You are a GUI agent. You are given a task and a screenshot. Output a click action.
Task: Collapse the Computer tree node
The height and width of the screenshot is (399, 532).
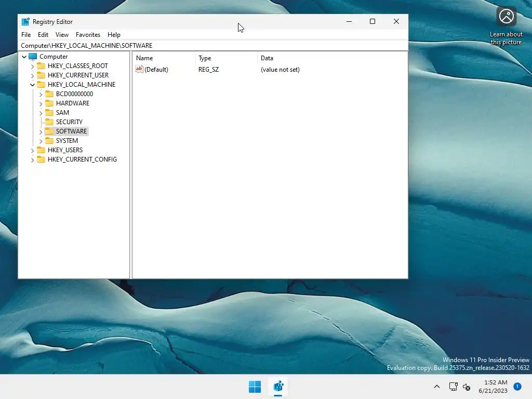(x=24, y=57)
